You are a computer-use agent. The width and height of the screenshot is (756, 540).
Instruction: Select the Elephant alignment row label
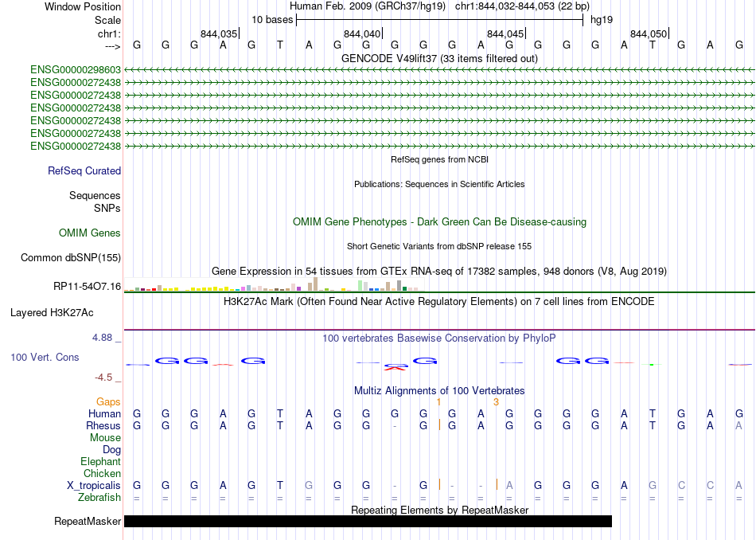point(101,462)
